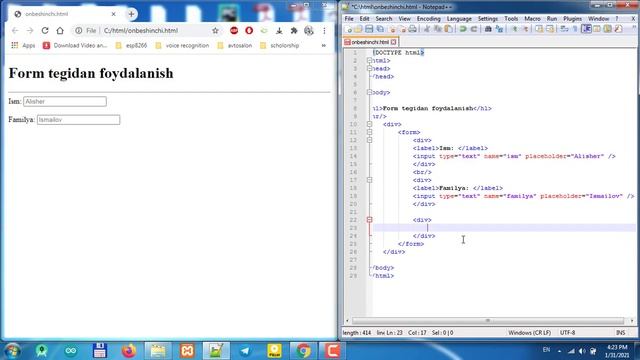Toggle the highlighted indent guide icon
Viewport: 640px width, 360px height.
(586, 29)
